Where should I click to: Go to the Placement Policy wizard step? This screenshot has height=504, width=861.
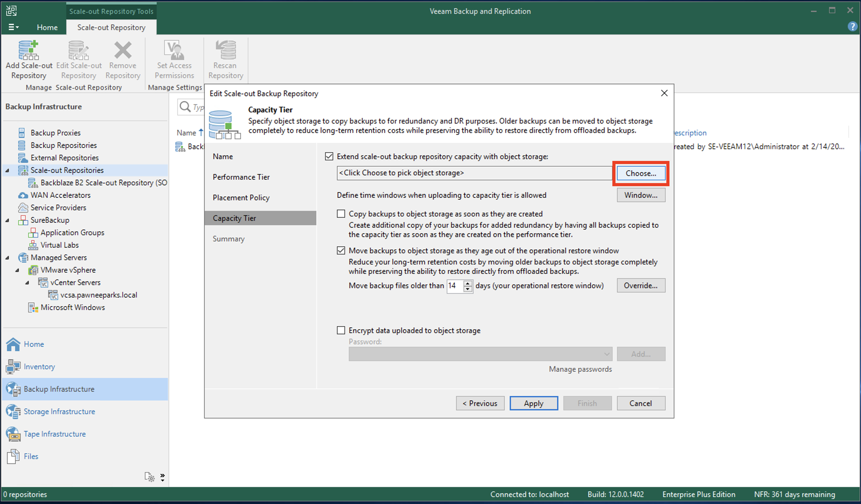pos(241,197)
